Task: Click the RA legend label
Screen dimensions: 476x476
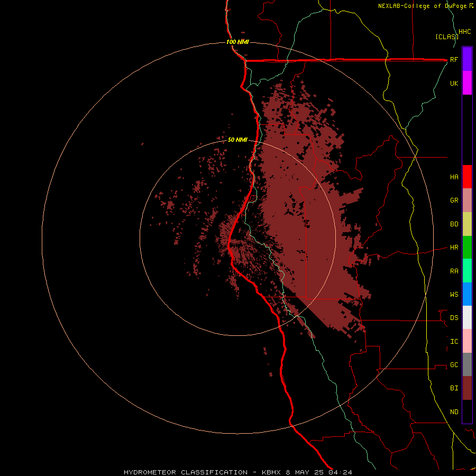Action: [x=454, y=271]
